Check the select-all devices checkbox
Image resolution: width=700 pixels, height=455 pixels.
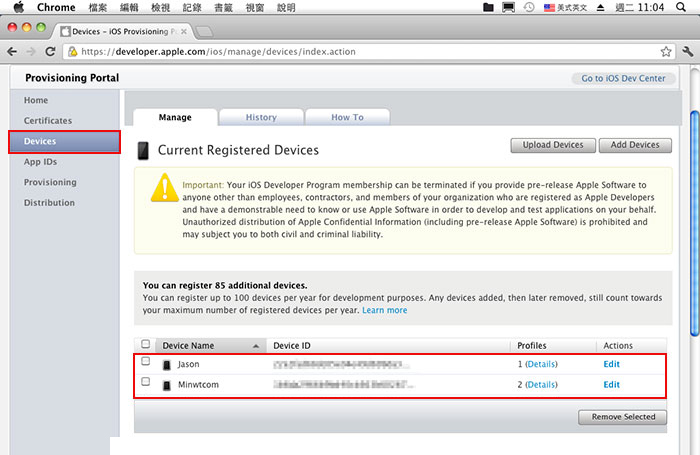point(146,344)
